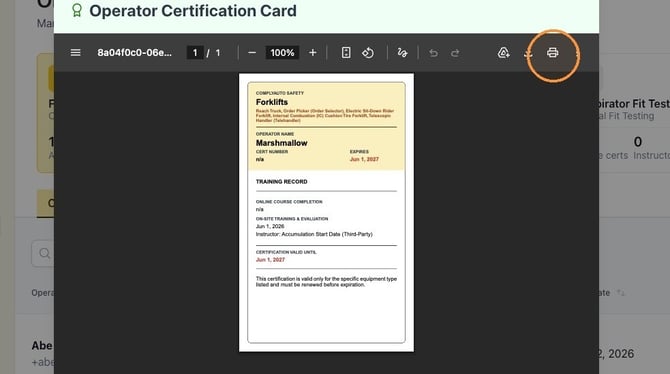
Task: Click the file name 8a04f0c0-06e...
Action: (135, 53)
